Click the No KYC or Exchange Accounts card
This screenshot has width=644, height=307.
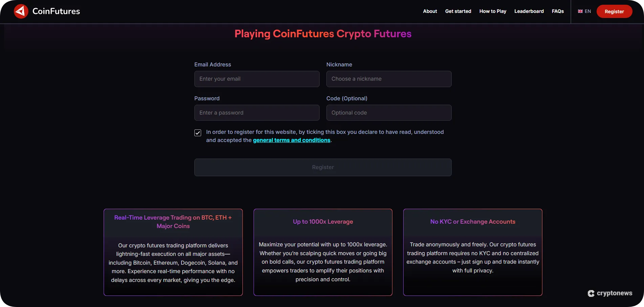[473, 252]
